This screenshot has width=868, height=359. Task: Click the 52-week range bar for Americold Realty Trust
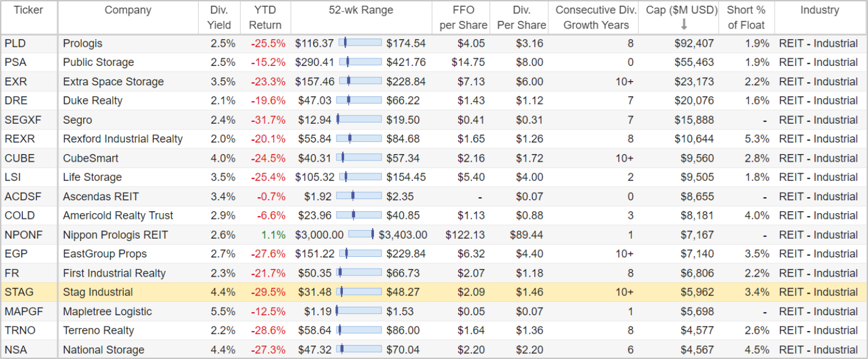[x=359, y=215]
